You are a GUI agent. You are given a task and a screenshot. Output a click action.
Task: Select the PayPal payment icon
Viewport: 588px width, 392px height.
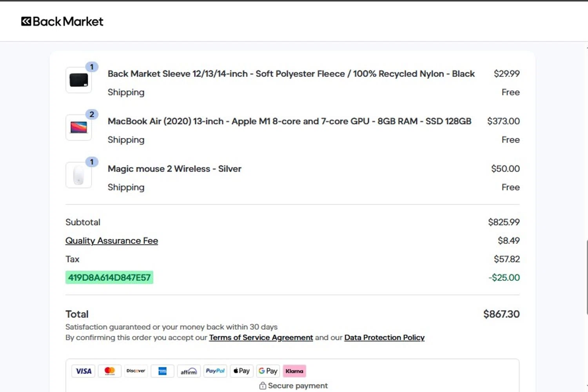click(215, 371)
